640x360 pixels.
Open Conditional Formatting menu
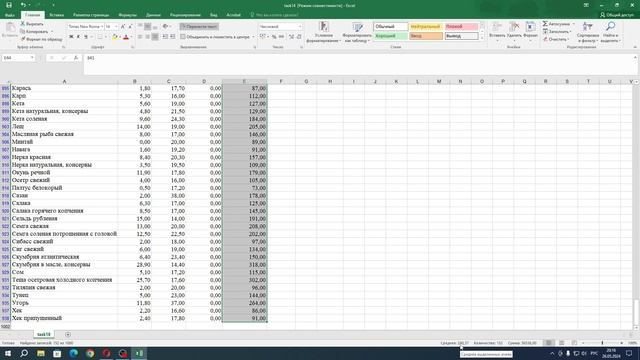[324, 32]
